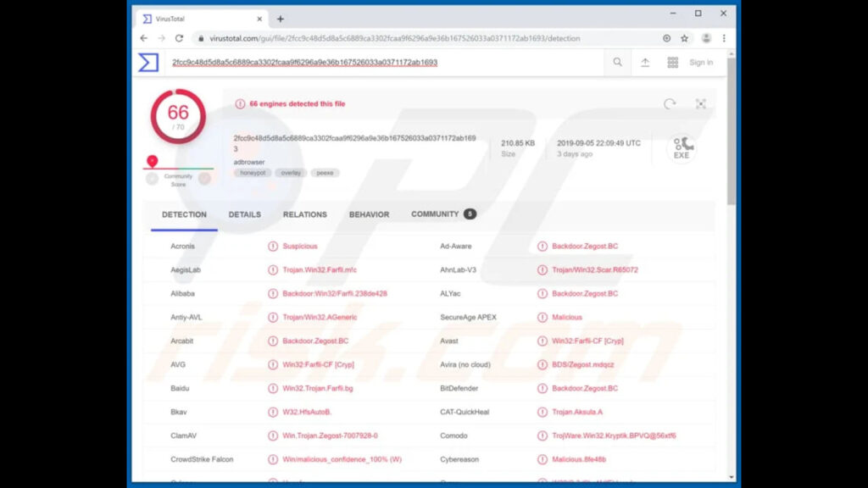Select 'Malicious.8fe48b' Cybereason result
The width and height of the screenshot is (868, 488).
[579, 459]
